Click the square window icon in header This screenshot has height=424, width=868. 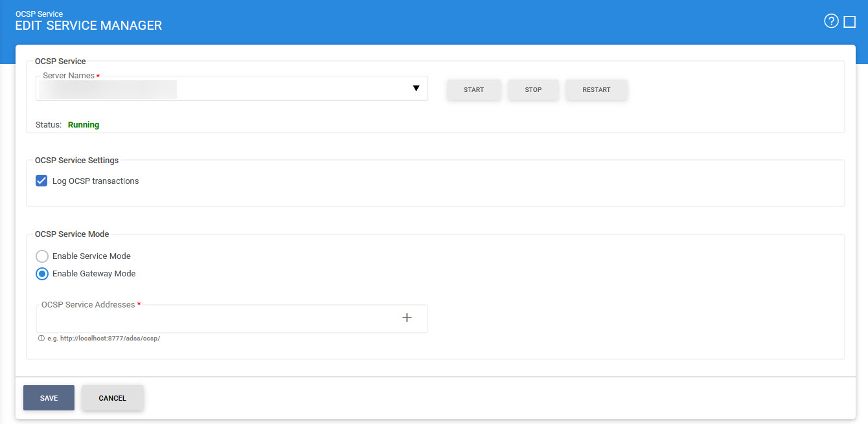pos(850,22)
